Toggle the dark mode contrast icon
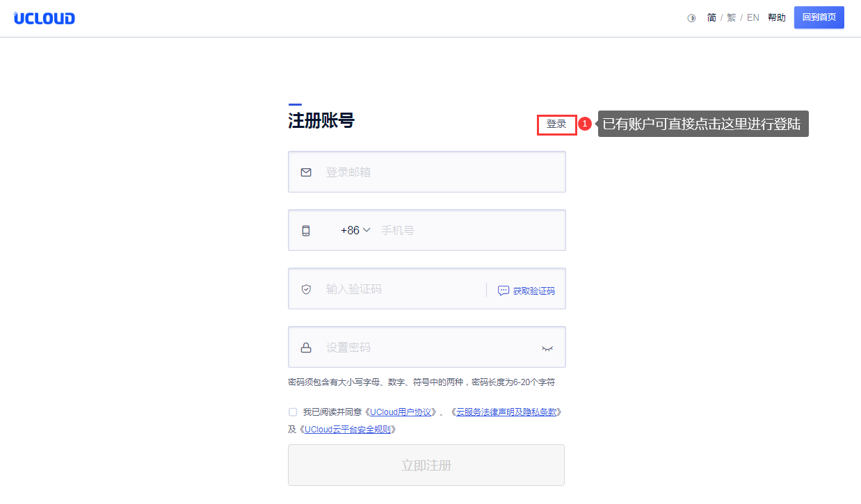861x504 pixels. tap(691, 18)
